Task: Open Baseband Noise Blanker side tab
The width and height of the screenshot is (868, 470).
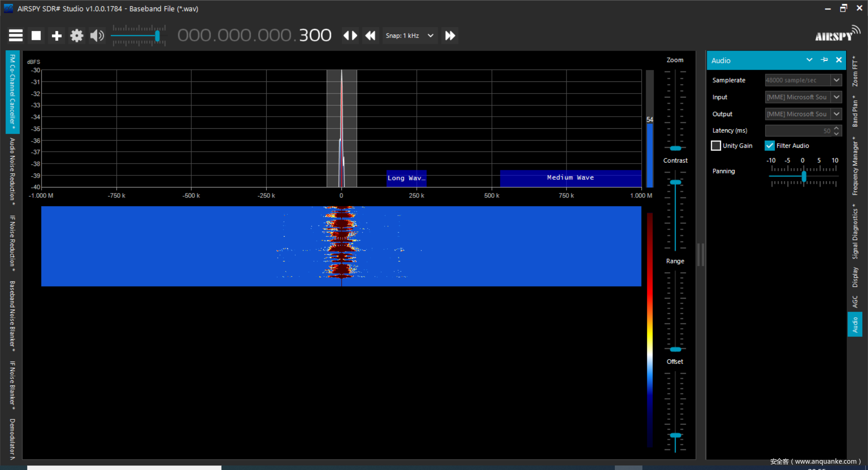Action: coord(13,316)
